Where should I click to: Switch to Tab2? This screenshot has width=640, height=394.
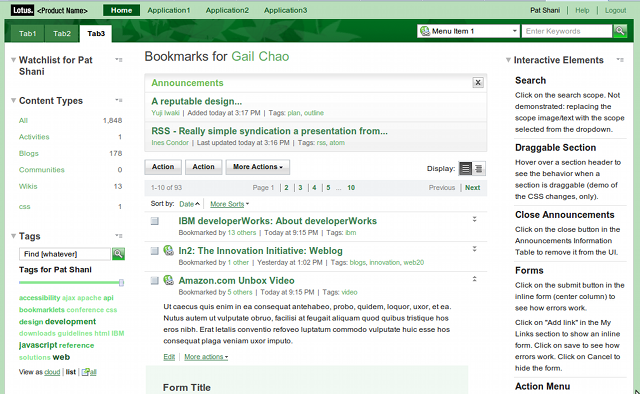pos(62,33)
